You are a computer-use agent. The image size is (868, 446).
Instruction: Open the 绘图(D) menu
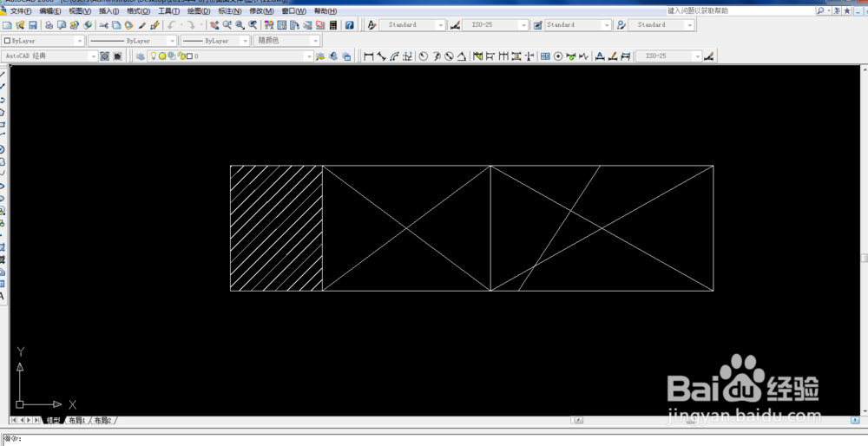coord(198,11)
